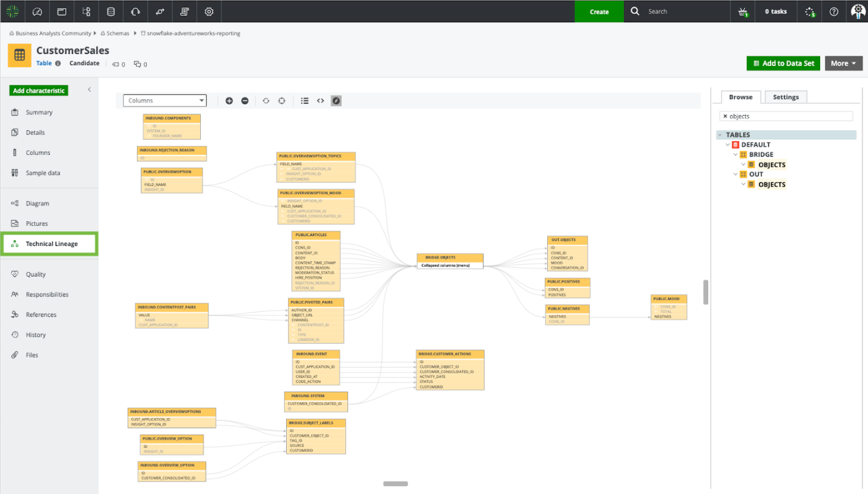
Task: Collapse the TABLES tree section
Action: 720,135
